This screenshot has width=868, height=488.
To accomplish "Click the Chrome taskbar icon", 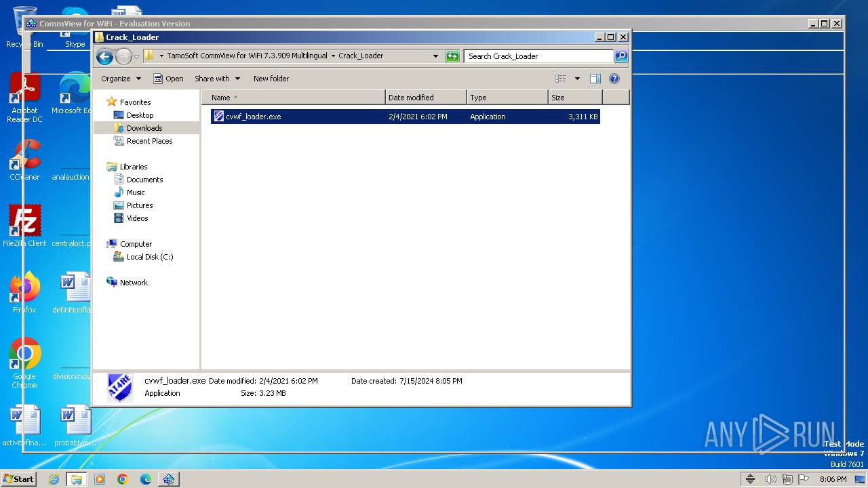I will tap(123, 479).
